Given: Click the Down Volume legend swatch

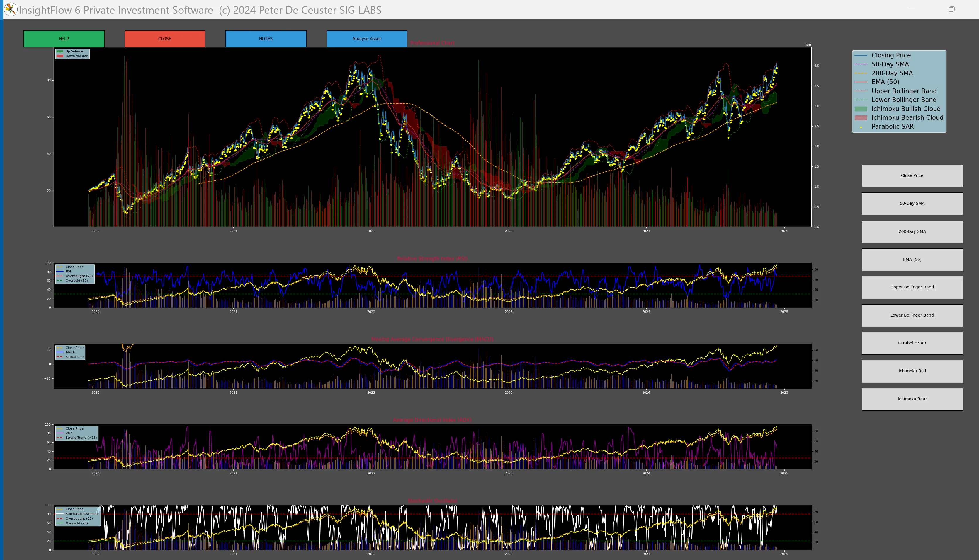Looking at the screenshot, I should [x=60, y=56].
